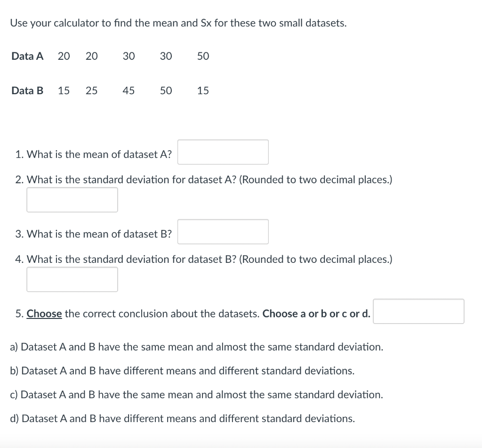Click the standard deviation box under question 4

(x=72, y=279)
